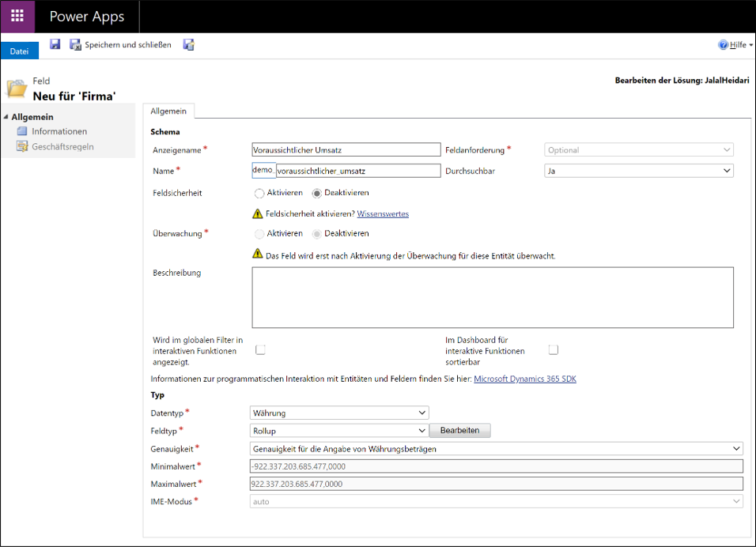Click the Maximalwert field

[496, 484]
